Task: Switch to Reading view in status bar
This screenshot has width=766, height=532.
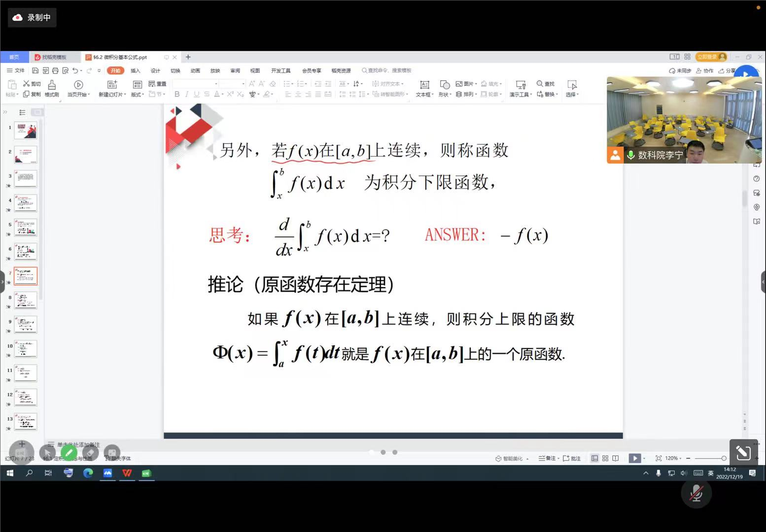Action: (x=616, y=458)
